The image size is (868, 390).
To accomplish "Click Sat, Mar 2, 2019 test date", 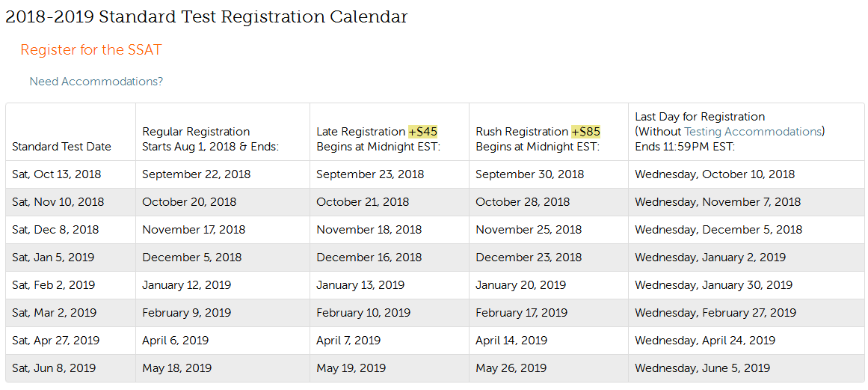I will (x=55, y=313).
